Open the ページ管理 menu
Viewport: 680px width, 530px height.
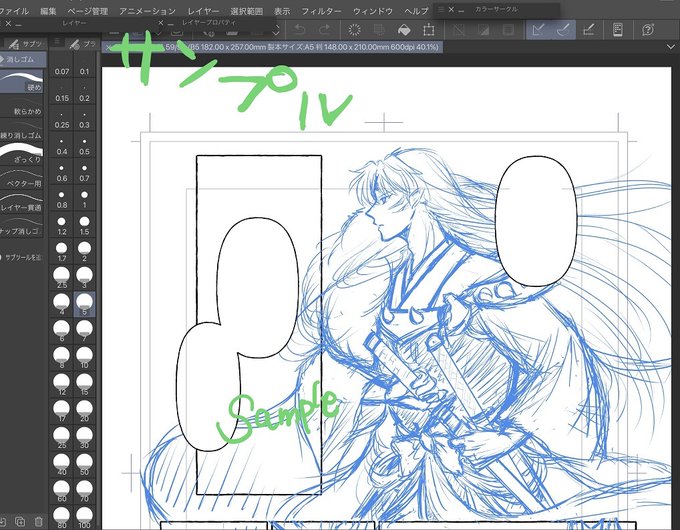[x=88, y=11]
